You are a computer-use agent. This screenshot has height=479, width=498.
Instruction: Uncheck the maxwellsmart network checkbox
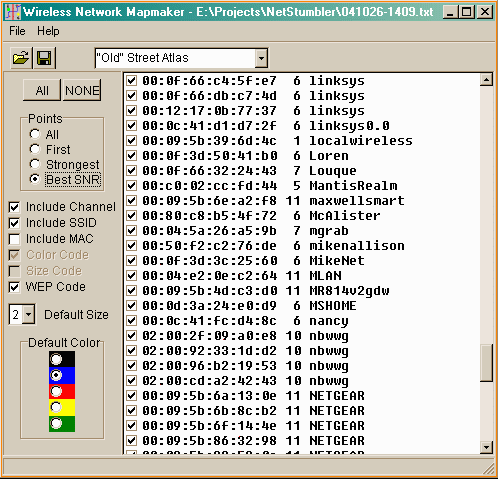pos(132,201)
